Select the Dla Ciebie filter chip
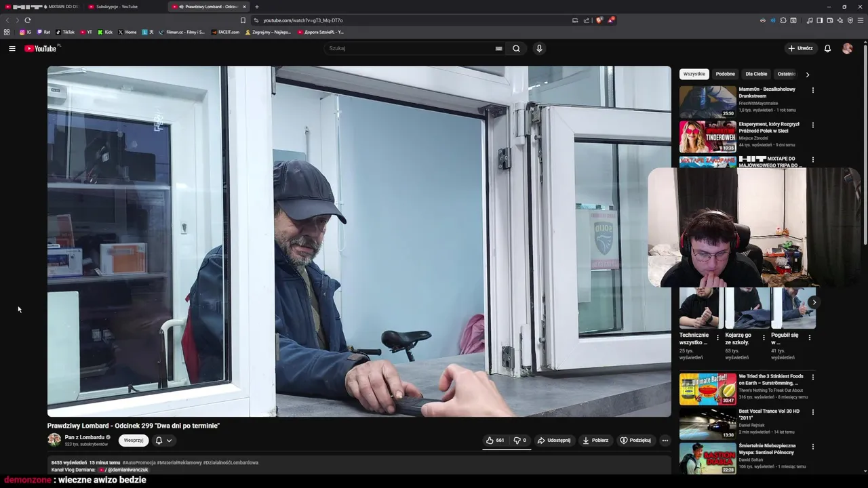868x488 pixels. pos(756,74)
